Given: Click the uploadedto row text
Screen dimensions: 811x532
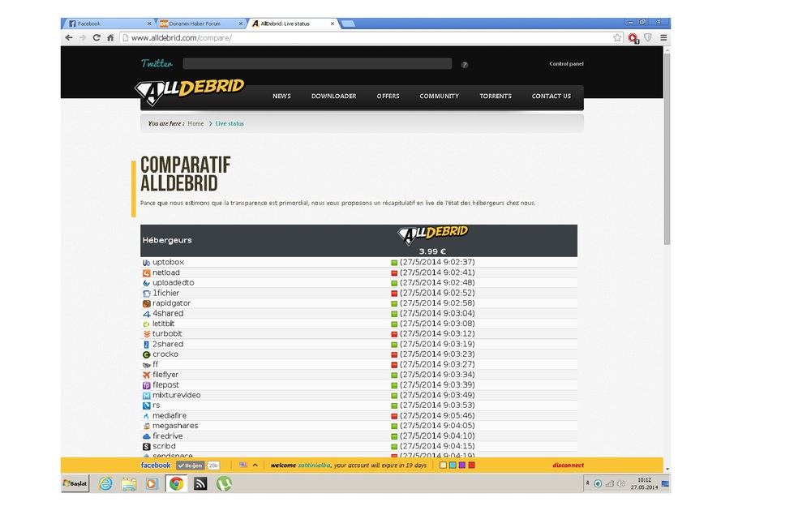Looking at the screenshot, I should pyautogui.click(x=174, y=283).
